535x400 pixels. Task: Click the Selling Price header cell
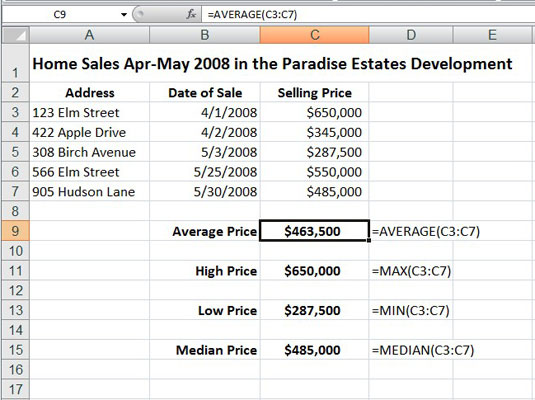(314, 92)
